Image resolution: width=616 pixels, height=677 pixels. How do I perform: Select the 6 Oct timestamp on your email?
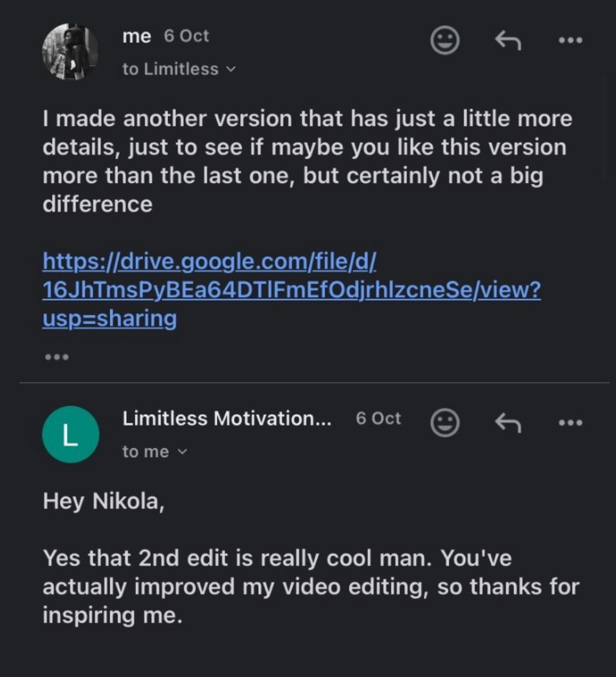coord(186,36)
